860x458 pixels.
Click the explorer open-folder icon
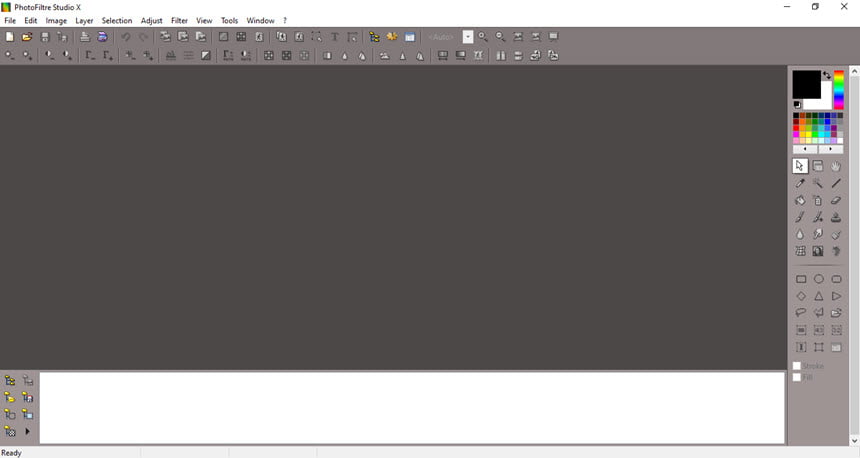(x=9, y=397)
